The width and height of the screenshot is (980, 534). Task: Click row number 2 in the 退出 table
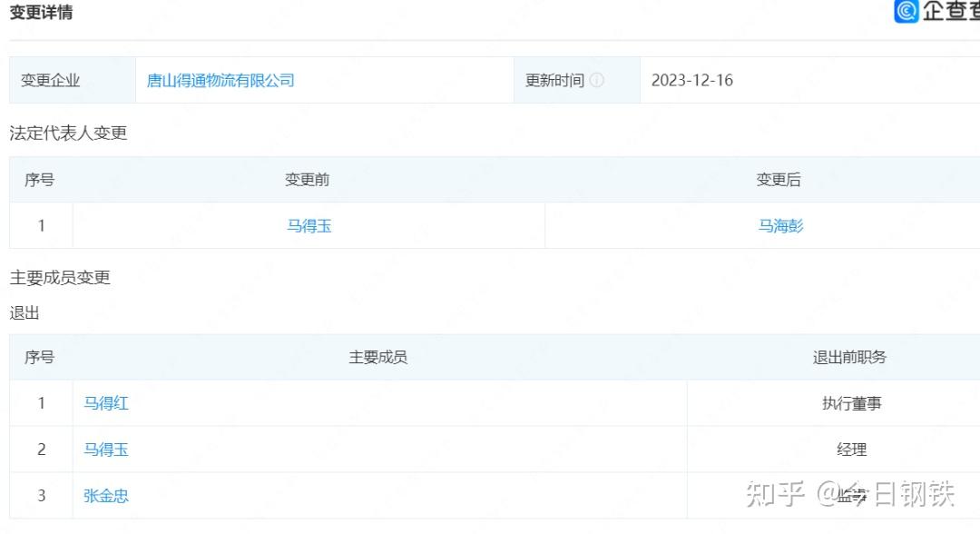coord(41,450)
